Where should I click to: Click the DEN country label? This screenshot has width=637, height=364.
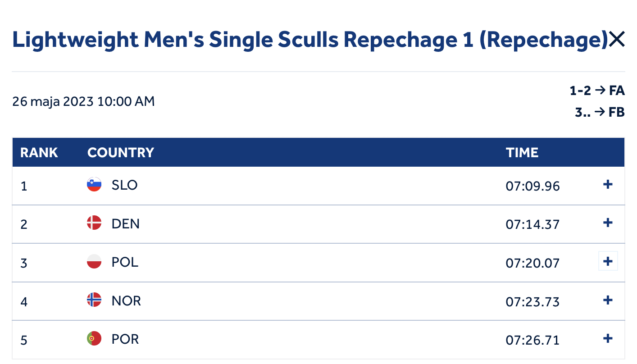(x=126, y=224)
